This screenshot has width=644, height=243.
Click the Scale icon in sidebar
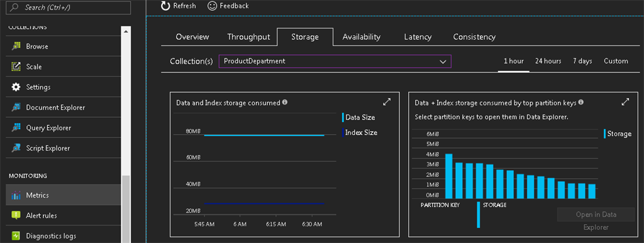(x=16, y=67)
